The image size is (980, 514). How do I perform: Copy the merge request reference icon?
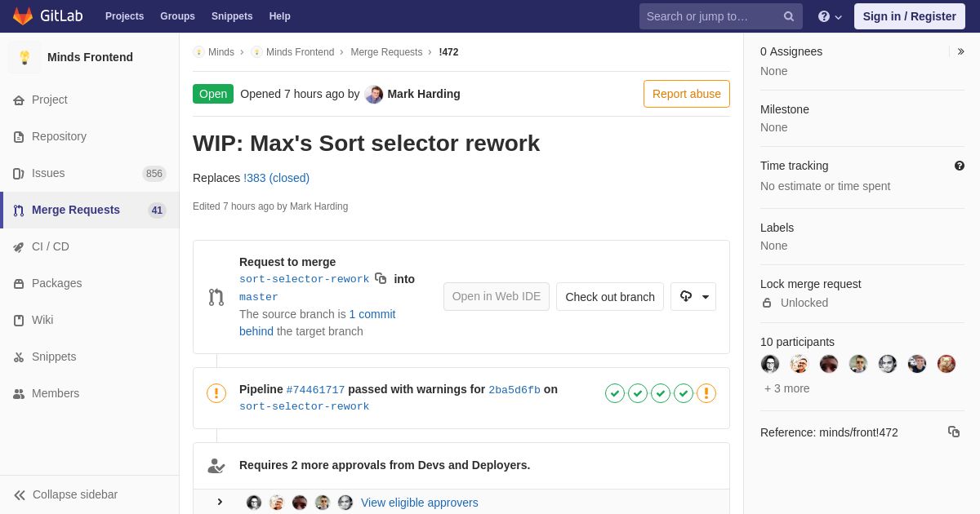954,432
